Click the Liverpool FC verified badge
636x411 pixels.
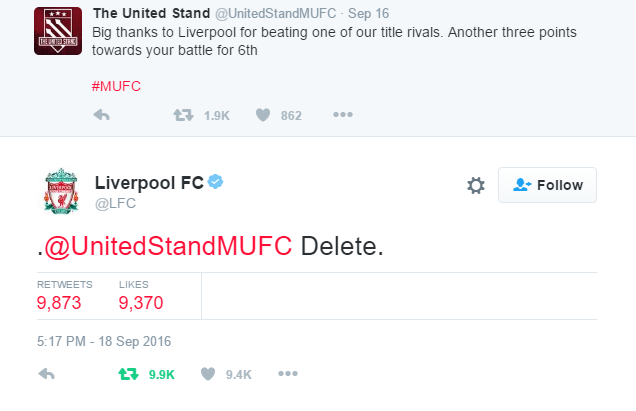click(x=215, y=182)
